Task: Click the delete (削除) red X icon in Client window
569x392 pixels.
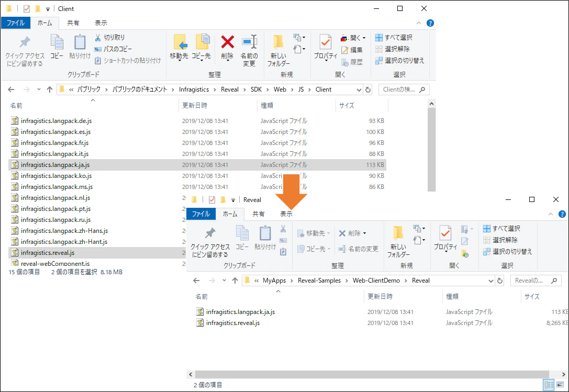Action: (x=228, y=42)
